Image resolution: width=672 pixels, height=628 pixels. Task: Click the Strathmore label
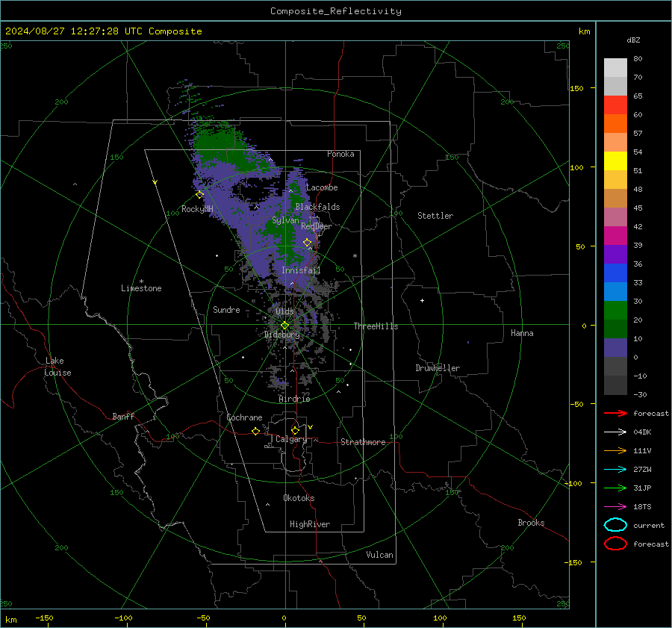pos(363,442)
